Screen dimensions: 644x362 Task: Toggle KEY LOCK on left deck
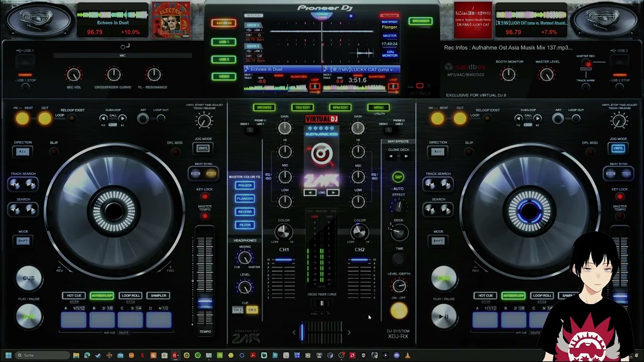click(204, 197)
